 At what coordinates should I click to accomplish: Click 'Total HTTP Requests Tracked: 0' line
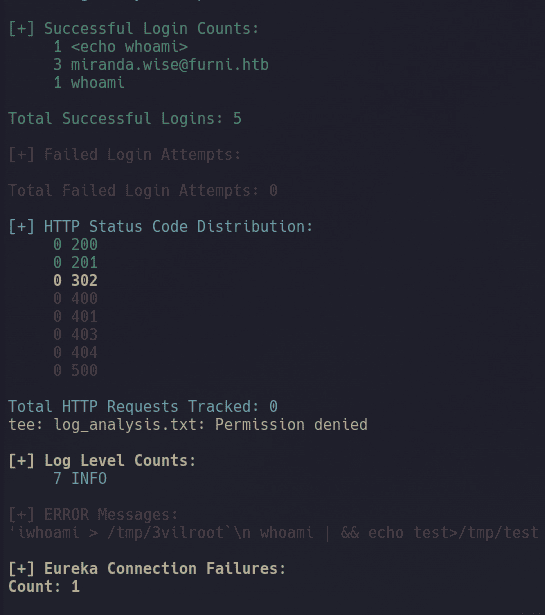pyautogui.click(x=143, y=407)
